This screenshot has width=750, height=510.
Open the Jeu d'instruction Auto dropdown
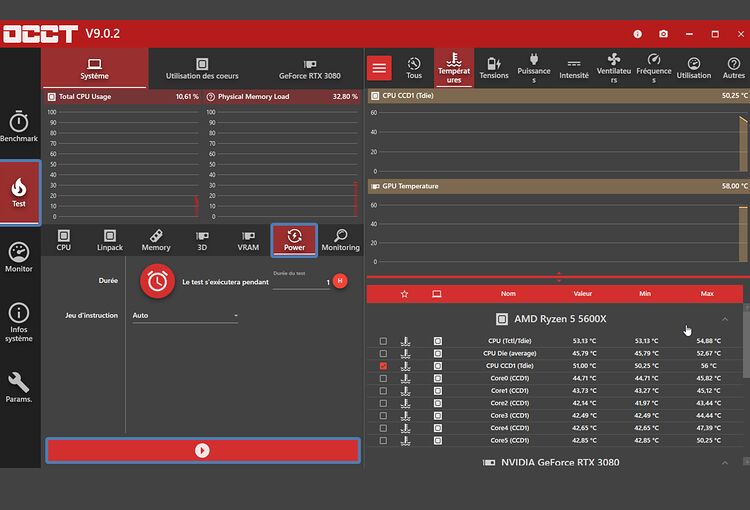click(185, 316)
